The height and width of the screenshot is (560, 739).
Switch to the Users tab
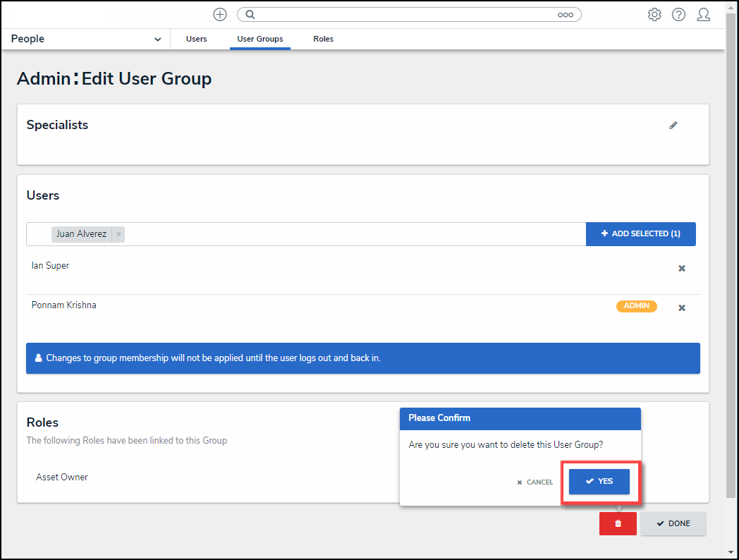(197, 39)
